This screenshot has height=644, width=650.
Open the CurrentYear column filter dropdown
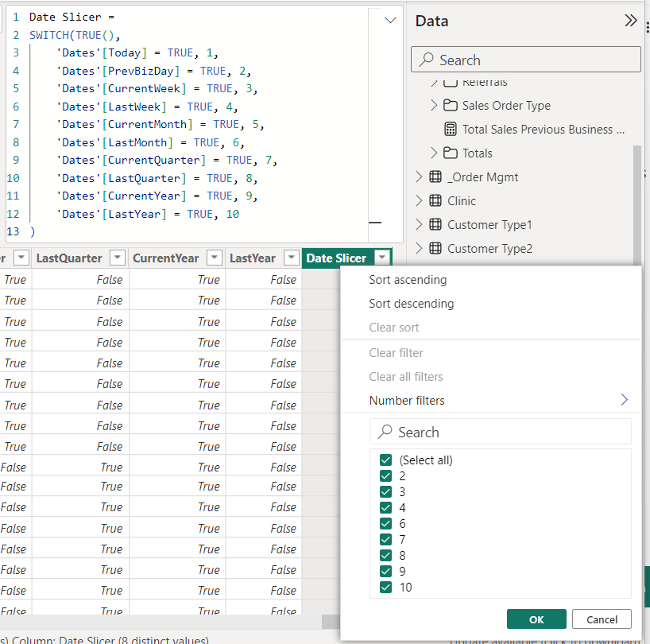(215, 258)
